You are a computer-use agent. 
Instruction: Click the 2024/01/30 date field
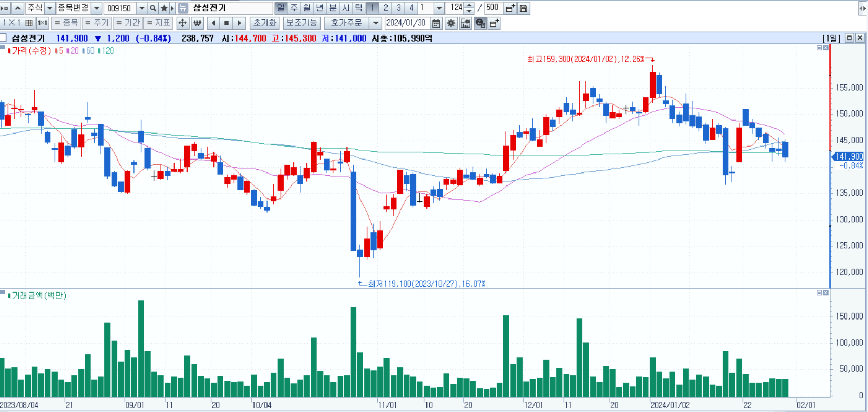click(407, 23)
